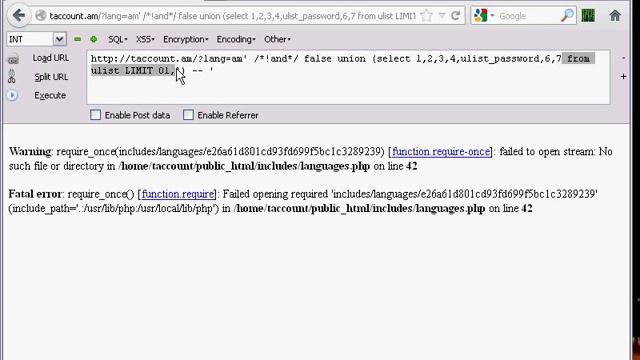
Task: Open the XSS menu in HackBar
Action: [145, 39]
